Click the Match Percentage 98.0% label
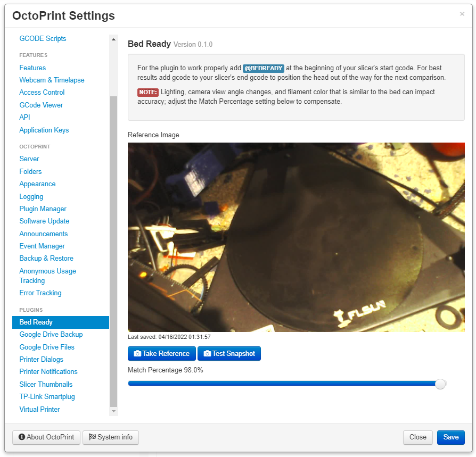The height and width of the screenshot is (457, 476). (166, 370)
